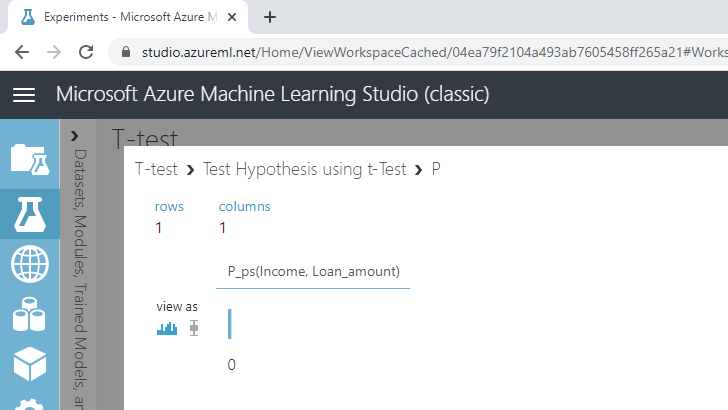Select the Experiments - Microsoft Azure browser tab
728x410 pixels.
tap(128, 17)
